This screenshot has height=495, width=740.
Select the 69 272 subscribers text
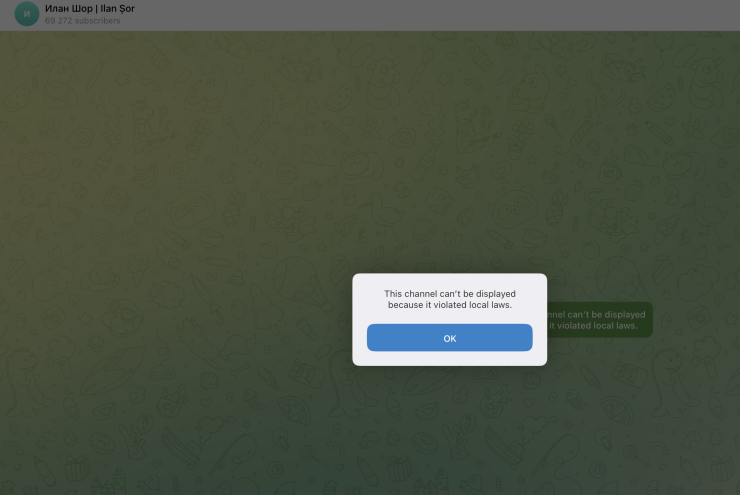(83, 21)
